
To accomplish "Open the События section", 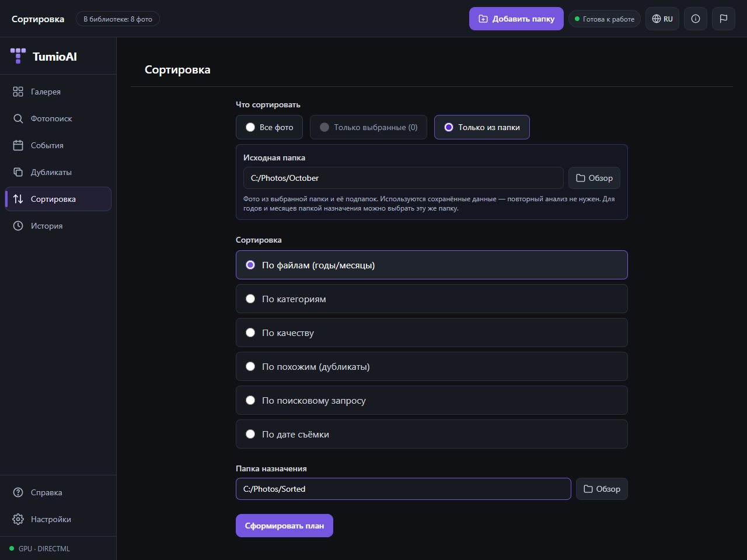I will 58,145.
